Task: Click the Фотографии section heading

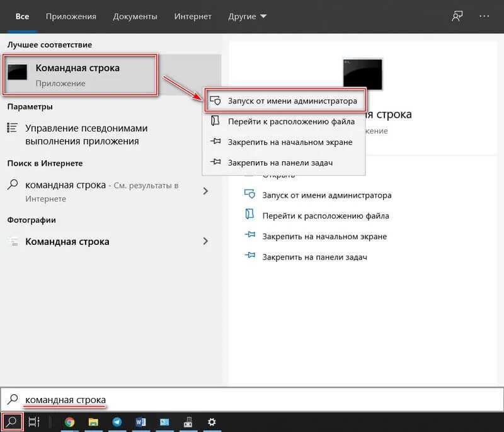Action: coord(31,220)
